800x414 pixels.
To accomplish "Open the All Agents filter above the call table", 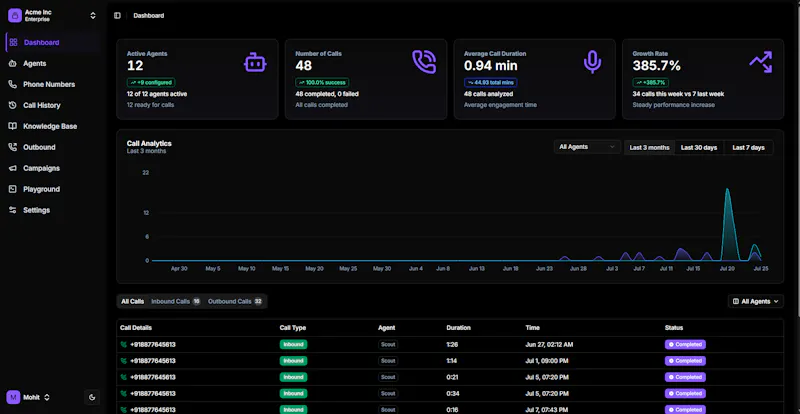I will (x=756, y=302).
